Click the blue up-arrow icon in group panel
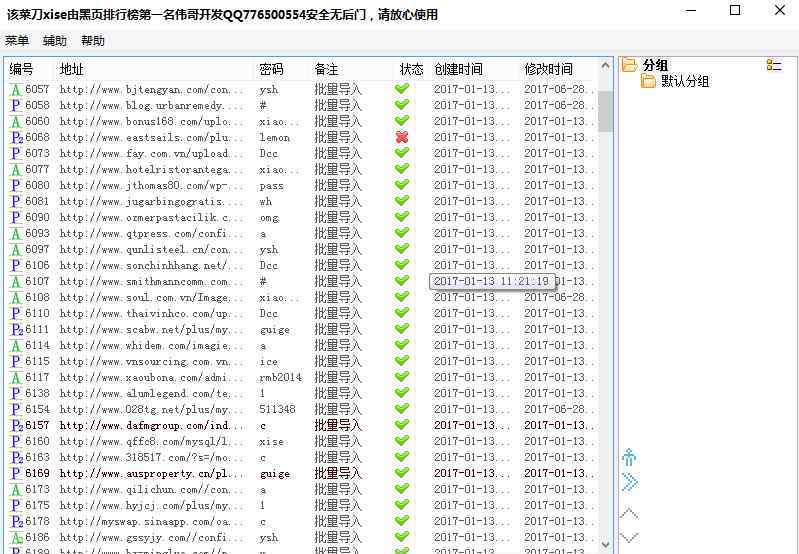 [x=629, y=458]
